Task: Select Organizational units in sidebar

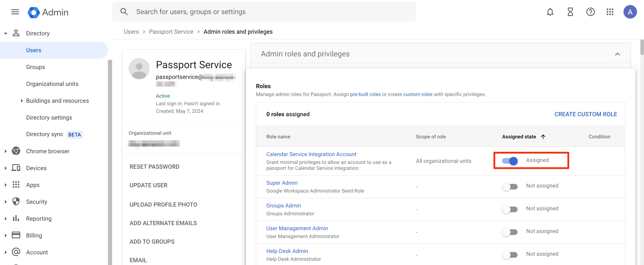Action: (x=52, y=84)
